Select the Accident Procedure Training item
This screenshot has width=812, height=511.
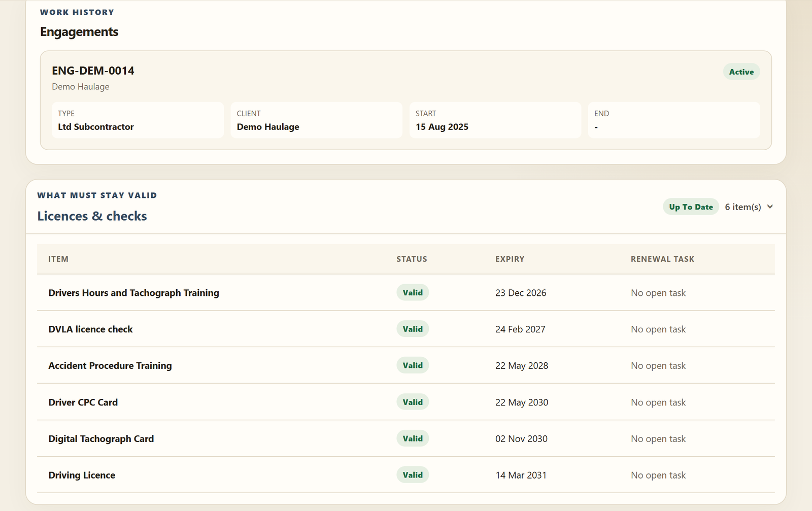(110, 366)
